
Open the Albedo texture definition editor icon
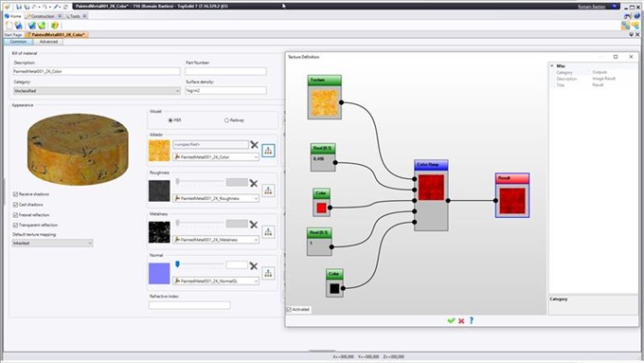268,151
